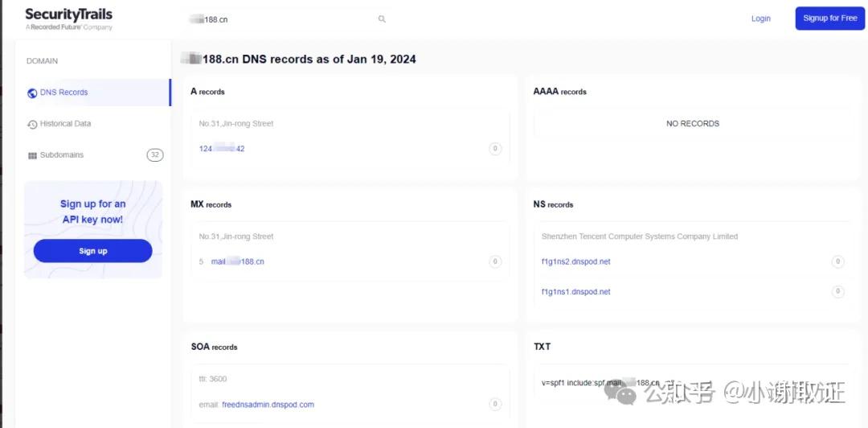Viewport: 868px width, 428px height.
Task: Open f1g1ns2.dnspod.net nameserver link
Action: pyautogui.click(x=575, y=261)
